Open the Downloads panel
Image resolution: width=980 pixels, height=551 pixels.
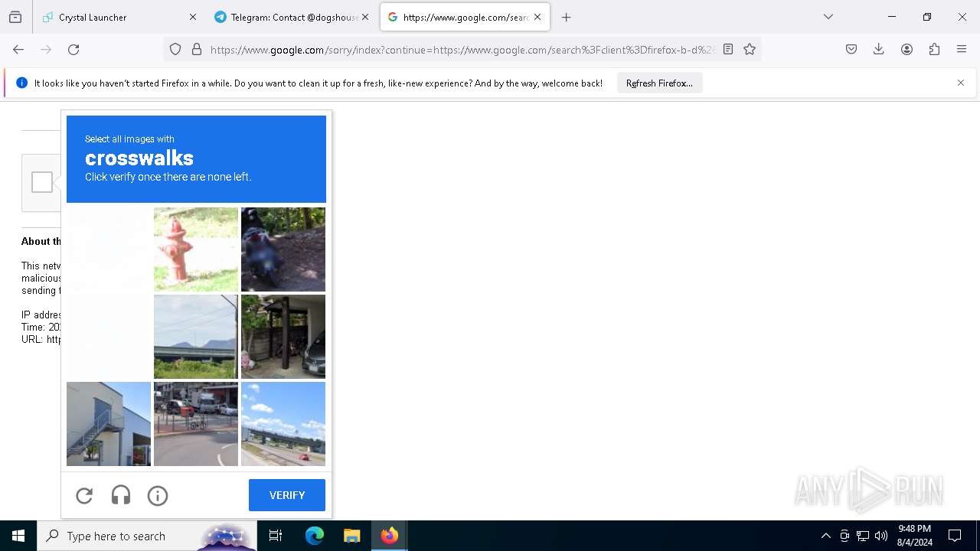[x=879, y=50]
